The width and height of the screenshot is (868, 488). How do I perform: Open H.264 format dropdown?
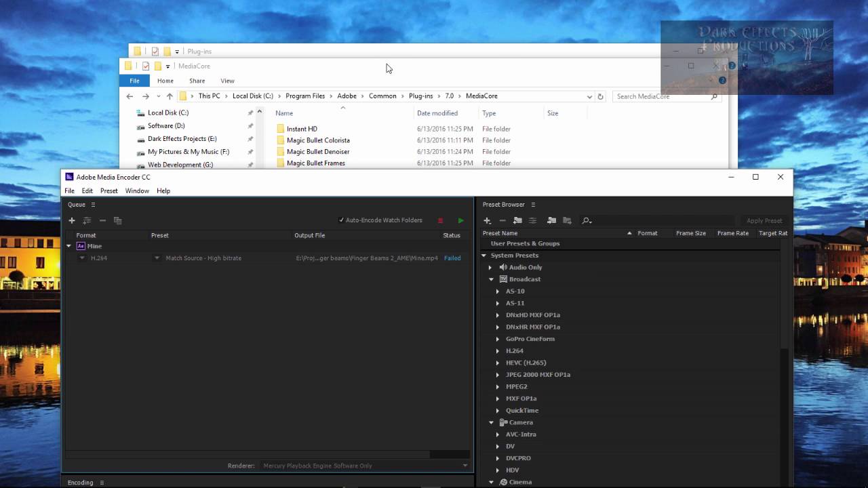pos(82,258)
